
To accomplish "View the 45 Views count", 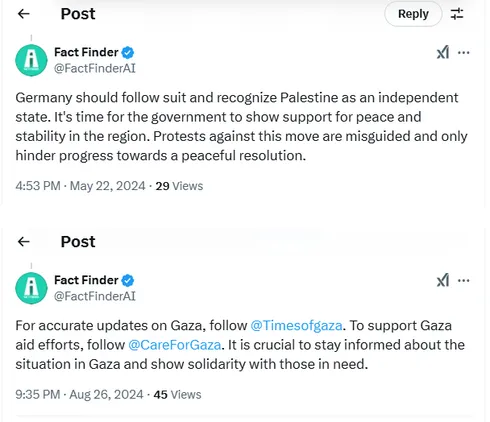I will point(177,395).
